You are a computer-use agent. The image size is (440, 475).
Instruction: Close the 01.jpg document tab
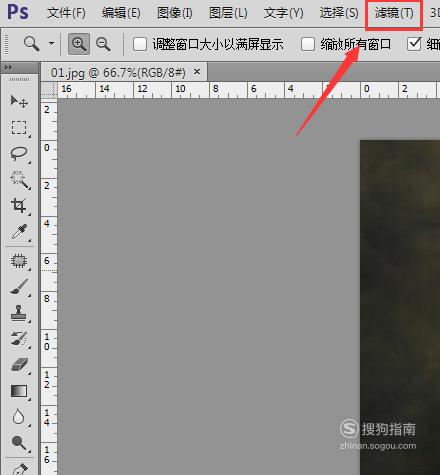(197, 71)
